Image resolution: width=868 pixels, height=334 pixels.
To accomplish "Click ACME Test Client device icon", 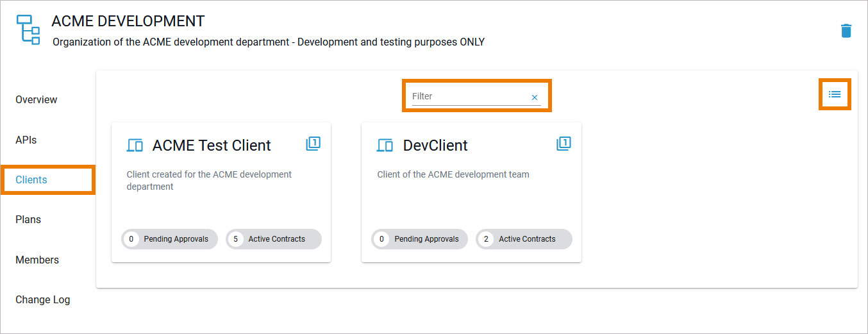I will click(x=135, y=146).
